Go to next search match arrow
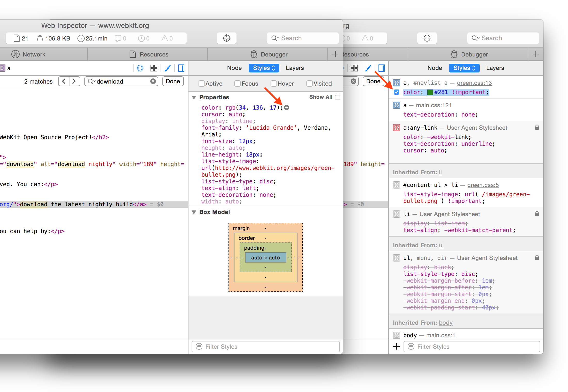Viewport: 568px width, 392px height. 74,81
